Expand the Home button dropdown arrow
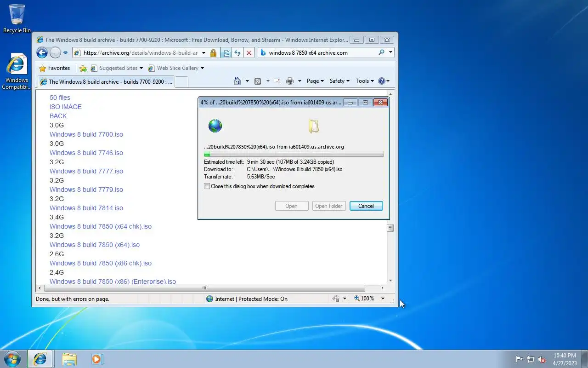Viewport: 588px width, 368px height. click(247, 81)
